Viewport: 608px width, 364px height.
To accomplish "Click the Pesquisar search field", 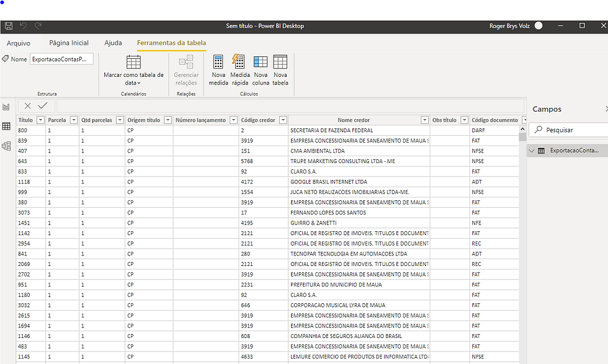I will coord(568,130).
